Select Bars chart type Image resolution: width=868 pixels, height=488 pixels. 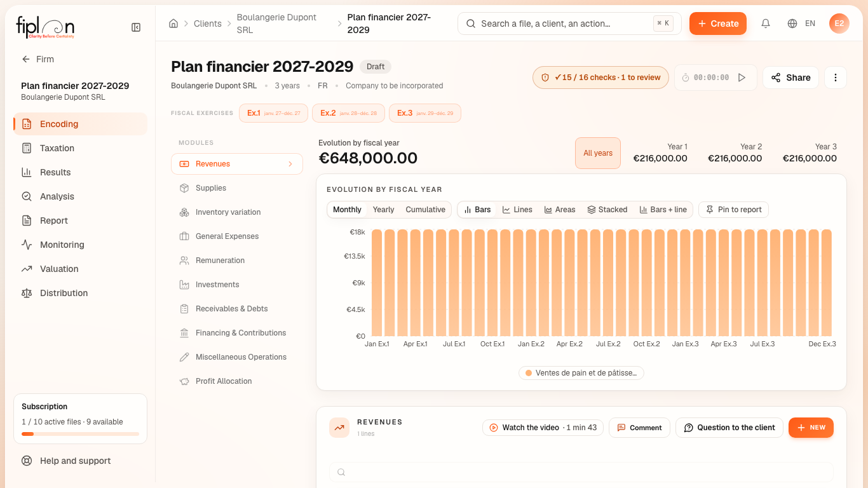[x=477, y=210]
